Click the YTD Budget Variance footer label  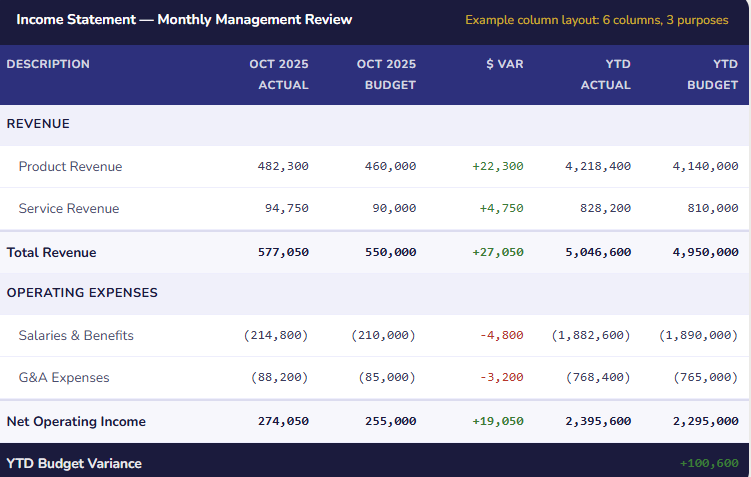point(74,463)
